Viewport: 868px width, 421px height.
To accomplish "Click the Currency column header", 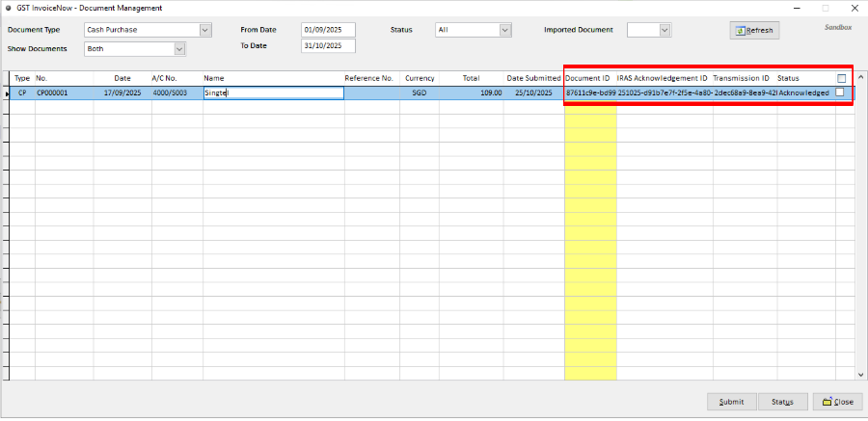I will pos(420,79).
